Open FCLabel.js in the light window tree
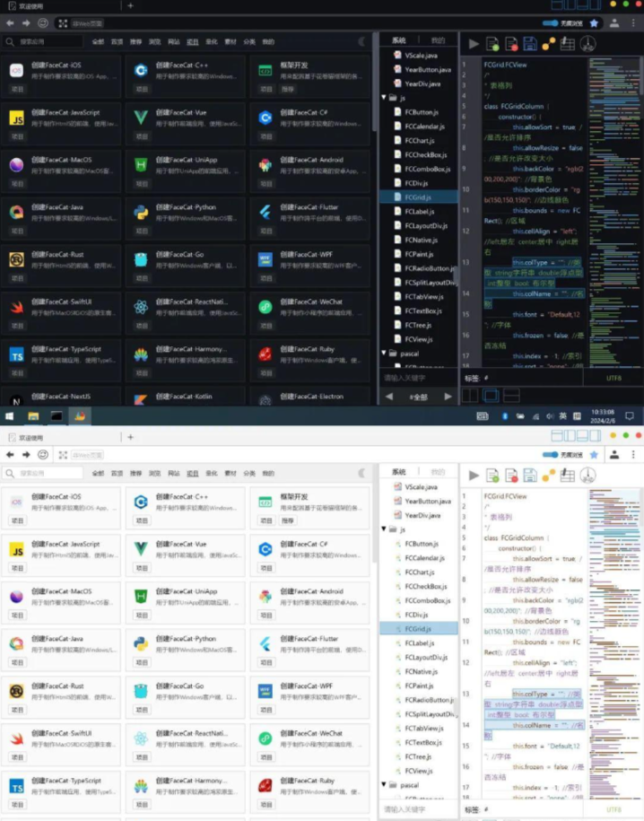This screenshot has width=644, height=821. (419, 643)
